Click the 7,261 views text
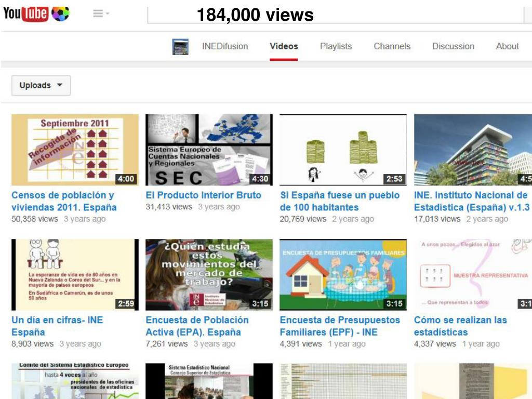532x399 pixels. (167, 344)
